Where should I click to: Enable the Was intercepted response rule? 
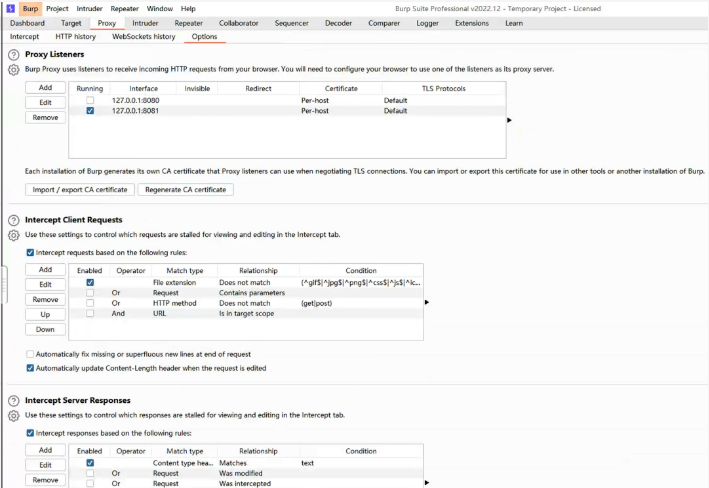(90, 483)
